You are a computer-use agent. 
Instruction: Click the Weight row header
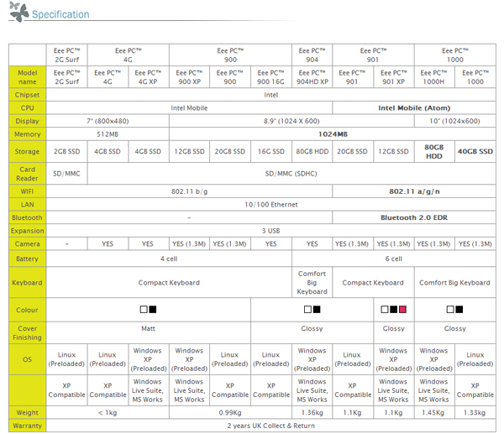28,412
